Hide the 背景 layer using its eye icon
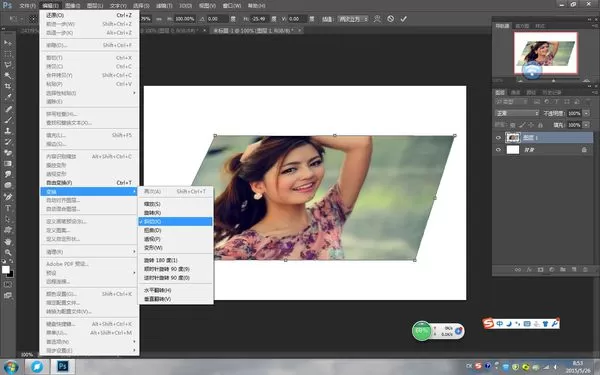 pos(498,150)
